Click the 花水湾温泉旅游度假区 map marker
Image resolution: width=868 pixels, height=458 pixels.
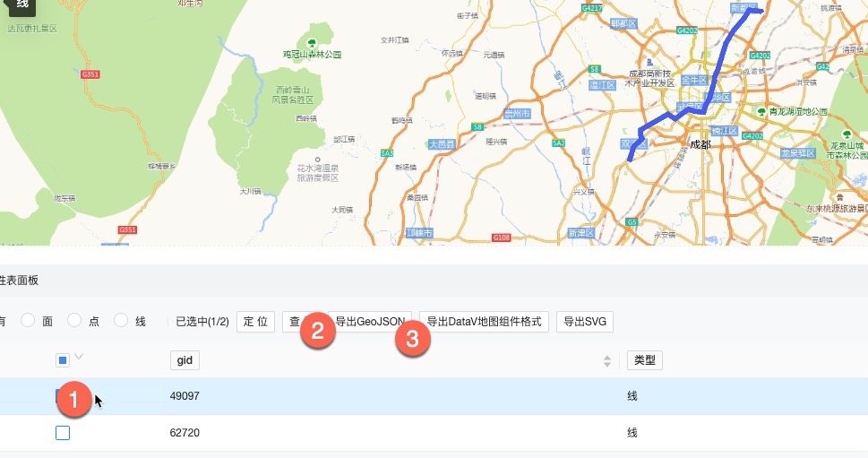click(x=318, y=160)
